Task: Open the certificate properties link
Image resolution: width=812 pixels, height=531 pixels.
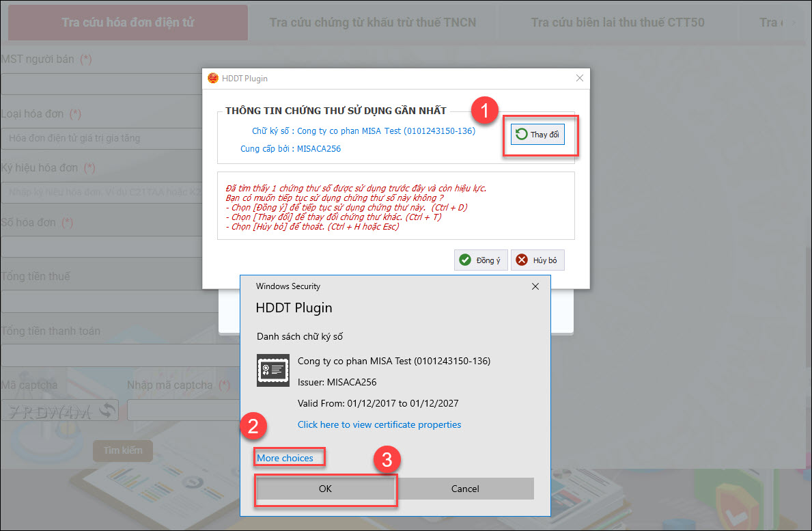Action: click(379, 424)
